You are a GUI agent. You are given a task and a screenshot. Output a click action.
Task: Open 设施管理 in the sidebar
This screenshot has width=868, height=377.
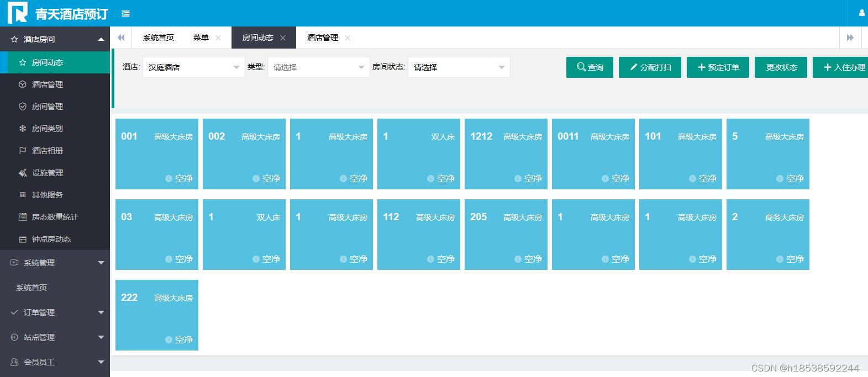point(55,173)
